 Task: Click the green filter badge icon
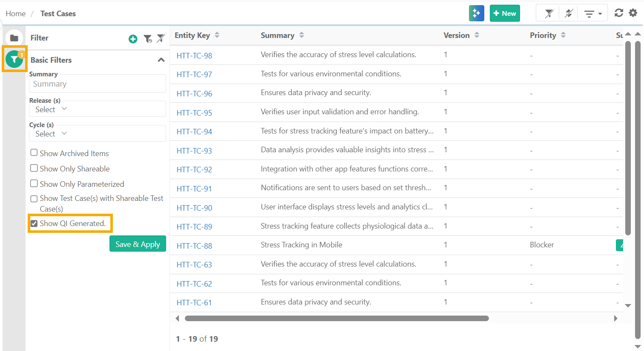[14, 59]
